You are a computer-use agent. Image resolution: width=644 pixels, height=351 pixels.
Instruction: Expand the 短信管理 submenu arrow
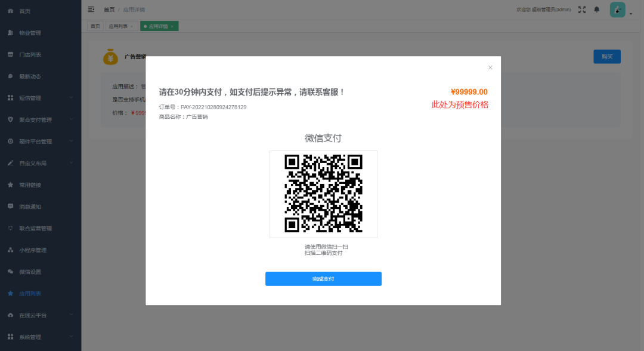(x=72, y=98)
